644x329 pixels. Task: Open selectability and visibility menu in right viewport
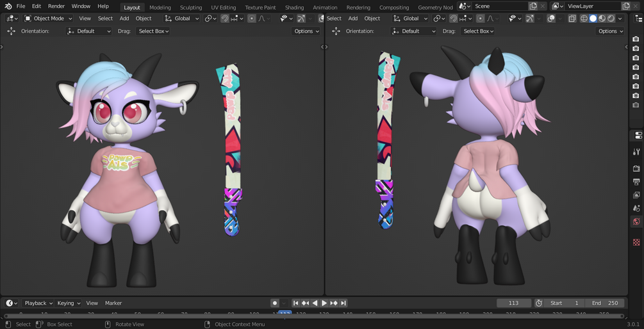point(514,19)
